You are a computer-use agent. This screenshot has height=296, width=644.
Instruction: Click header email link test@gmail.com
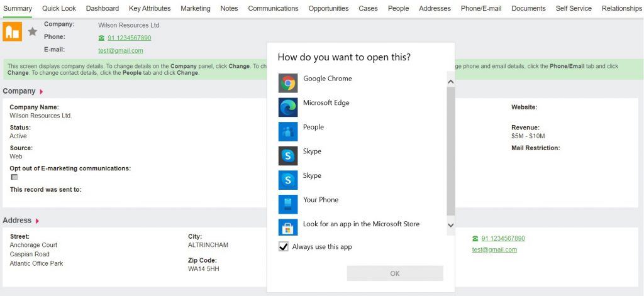(x=121, y=50)
